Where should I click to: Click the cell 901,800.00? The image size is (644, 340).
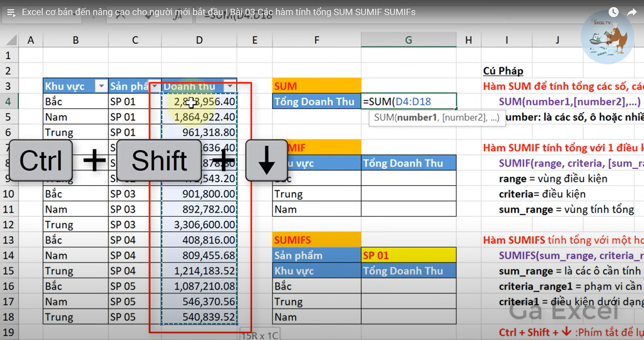[199, 194]
